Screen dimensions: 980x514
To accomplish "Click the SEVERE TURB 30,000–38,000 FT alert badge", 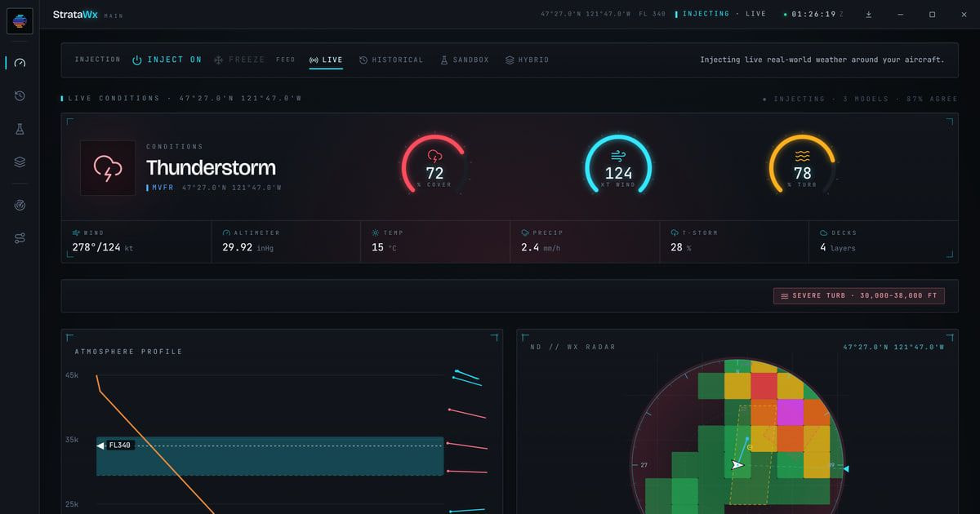I will [859, 295].
